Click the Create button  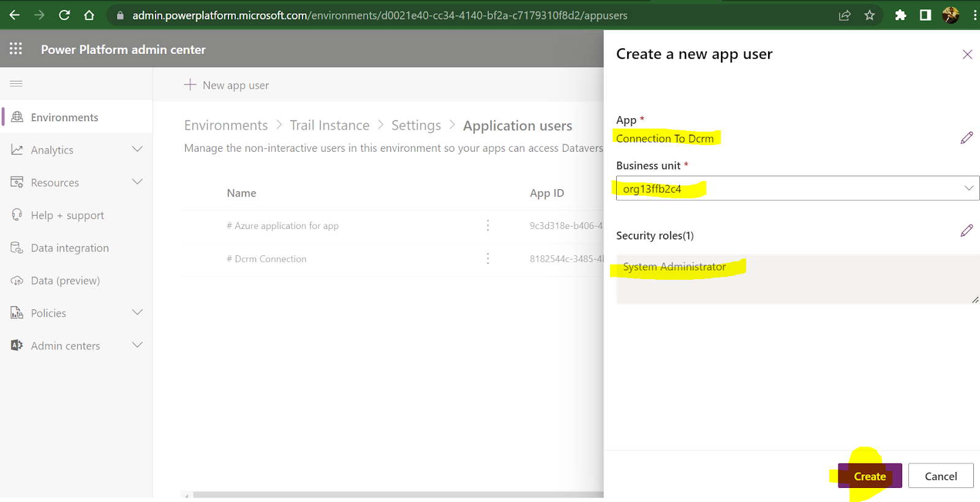(x=870, y=476)
